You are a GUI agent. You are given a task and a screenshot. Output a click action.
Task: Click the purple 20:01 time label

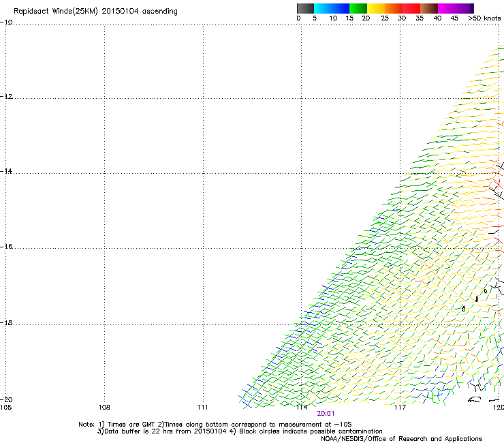(326, 414)
